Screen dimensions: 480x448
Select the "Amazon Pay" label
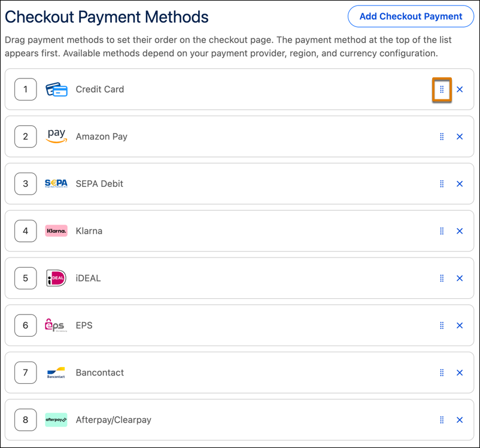(102, 137)
